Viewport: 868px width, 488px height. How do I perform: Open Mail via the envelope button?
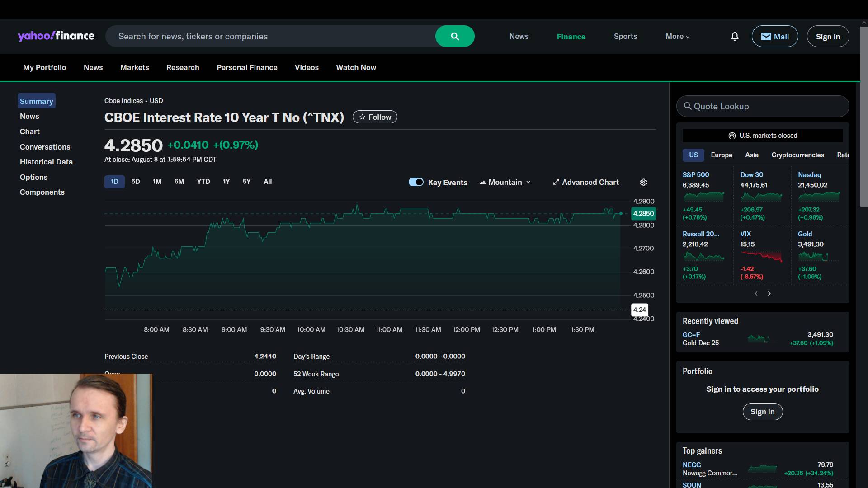click(774, 36)
